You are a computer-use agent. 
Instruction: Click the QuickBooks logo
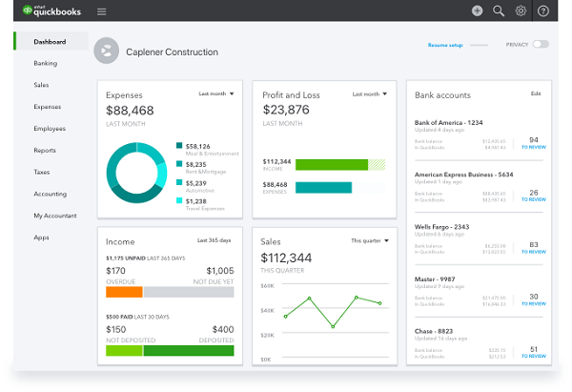tap(51, 10)
